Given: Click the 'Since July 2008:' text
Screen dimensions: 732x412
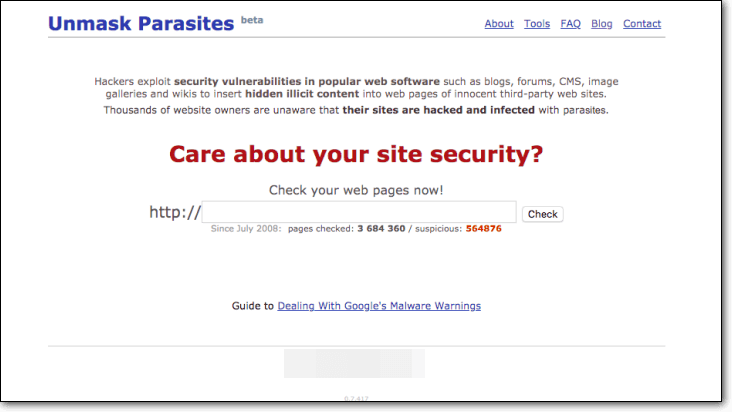Looking at the screenshot, I should [x=246, y=229].
